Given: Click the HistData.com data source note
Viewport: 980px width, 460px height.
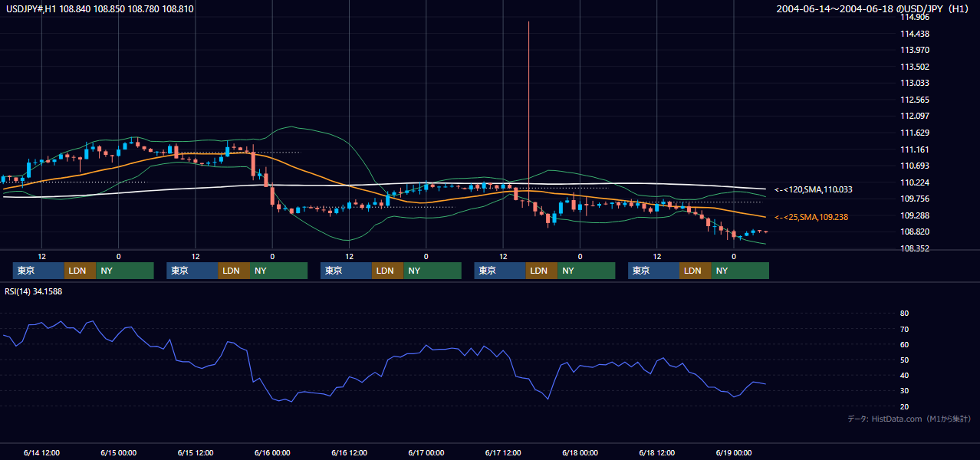Looking at the screenshot, I should pos(909,419).
